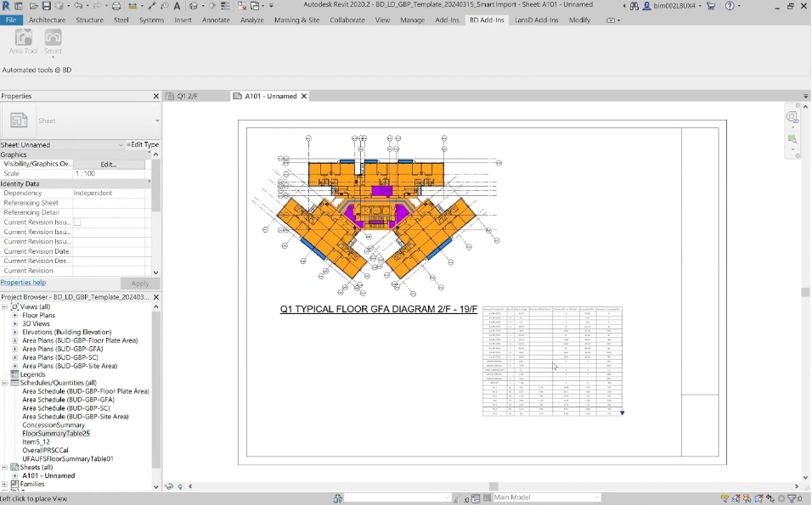812x505 pixels.
Task: Expand the Floor Plans tree node
Action: point(14,316)
